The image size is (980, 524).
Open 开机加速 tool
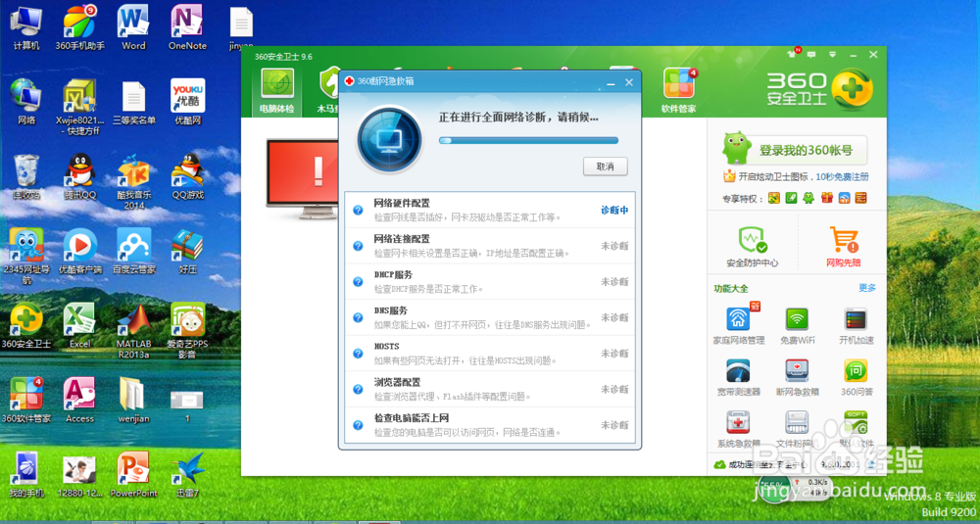pos(856,325)
